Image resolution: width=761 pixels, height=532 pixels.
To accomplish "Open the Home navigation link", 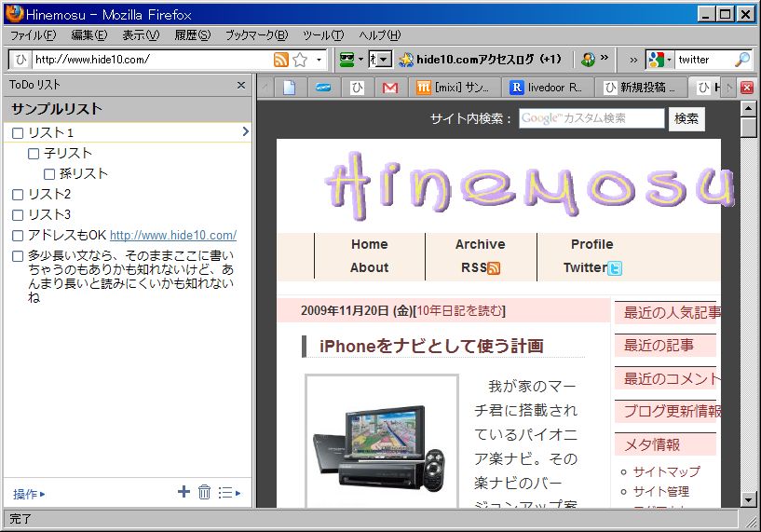I will tap(370, 245).
